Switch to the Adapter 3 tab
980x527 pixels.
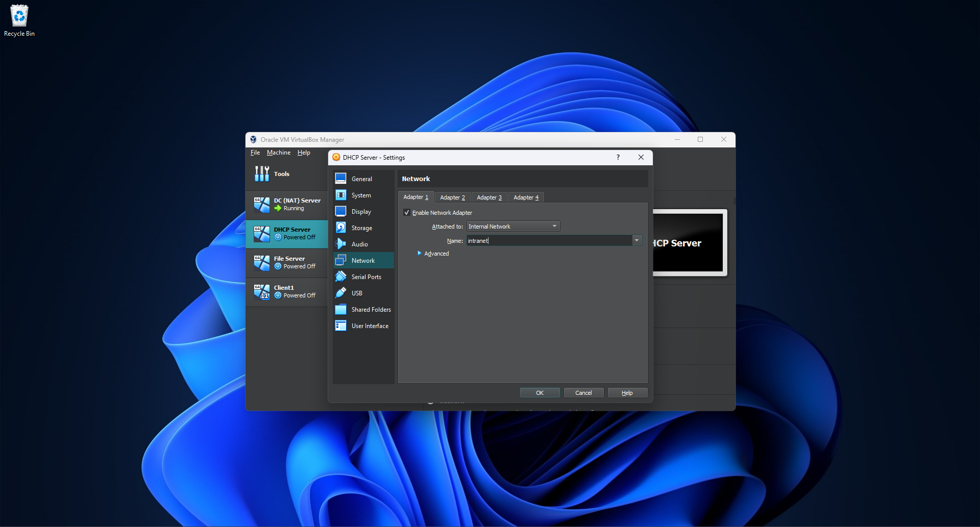pos(489,197)
